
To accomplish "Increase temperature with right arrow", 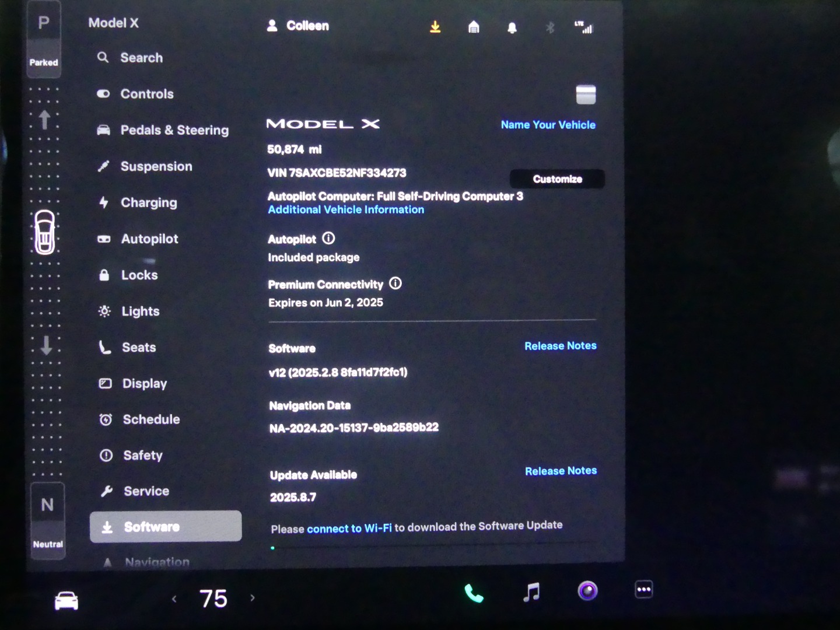I will [x=253, y=597].
